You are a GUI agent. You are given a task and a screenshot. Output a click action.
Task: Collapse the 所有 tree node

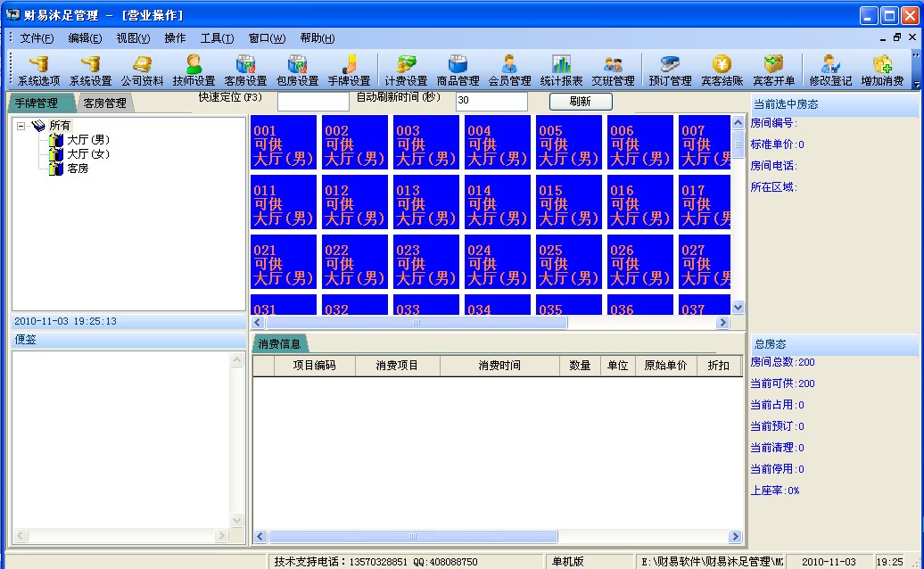point(21,126)
